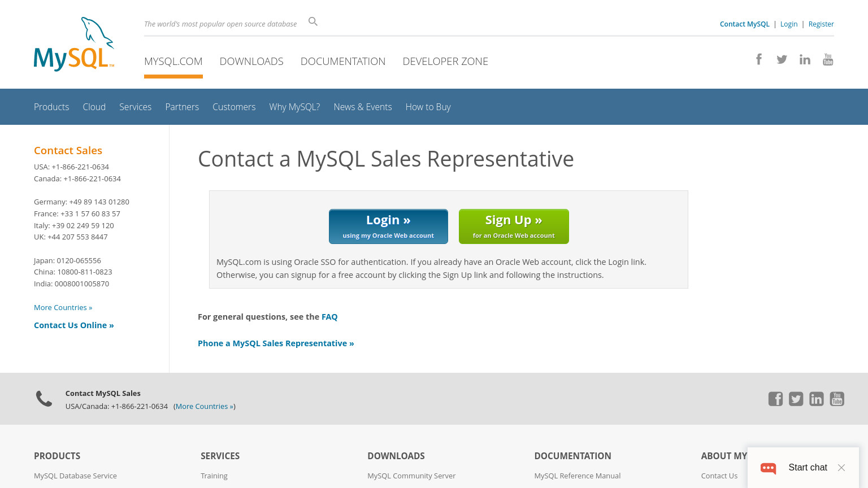Open the How to Buy menu item
Viewport: 868px width, 488px height.
428,107
